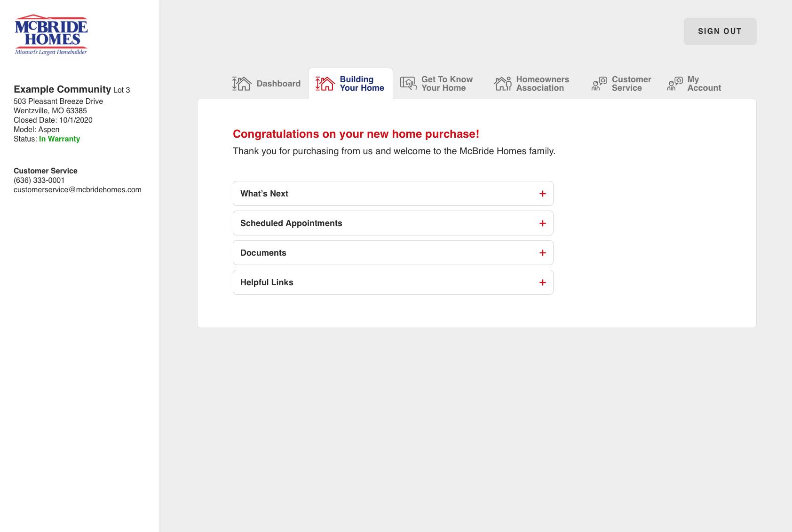Click the Lot 3 label
Screen dimensions: 792x532
(x=122, y=90)
